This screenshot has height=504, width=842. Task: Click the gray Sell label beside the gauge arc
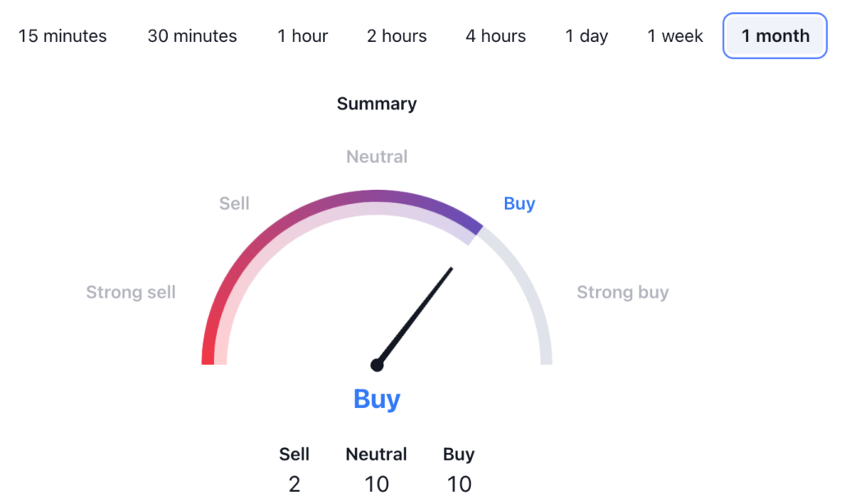click(234, 203)
